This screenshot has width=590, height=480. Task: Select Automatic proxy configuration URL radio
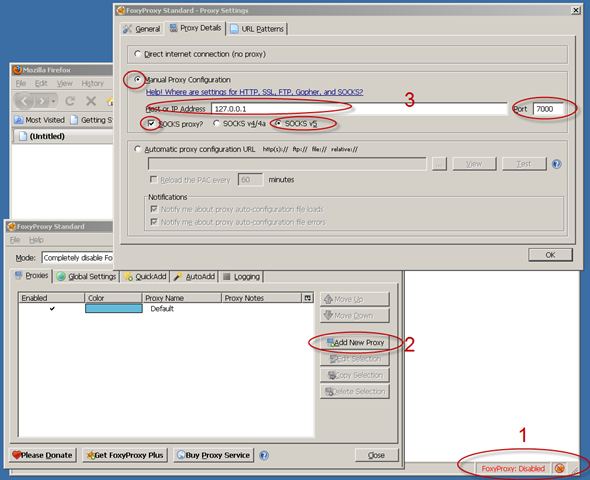(138, 149)
